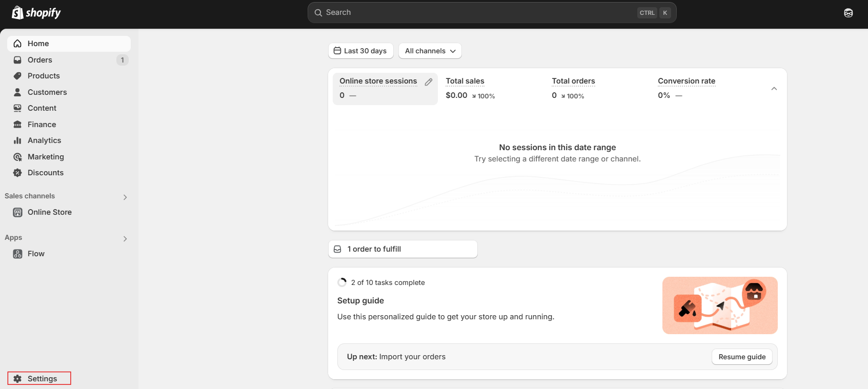
Task: Click the Online Store storefront icon
Action: pos(17,212)
